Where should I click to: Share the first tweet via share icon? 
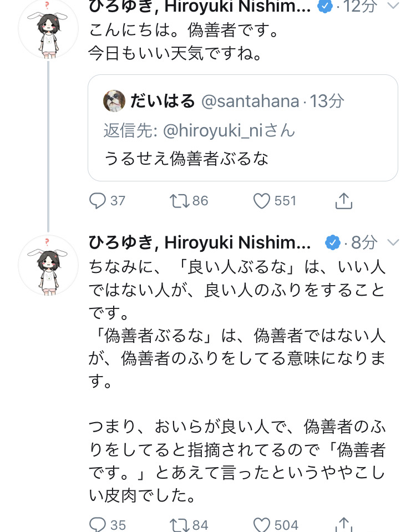pyautogui.click(x=344, y=200)
